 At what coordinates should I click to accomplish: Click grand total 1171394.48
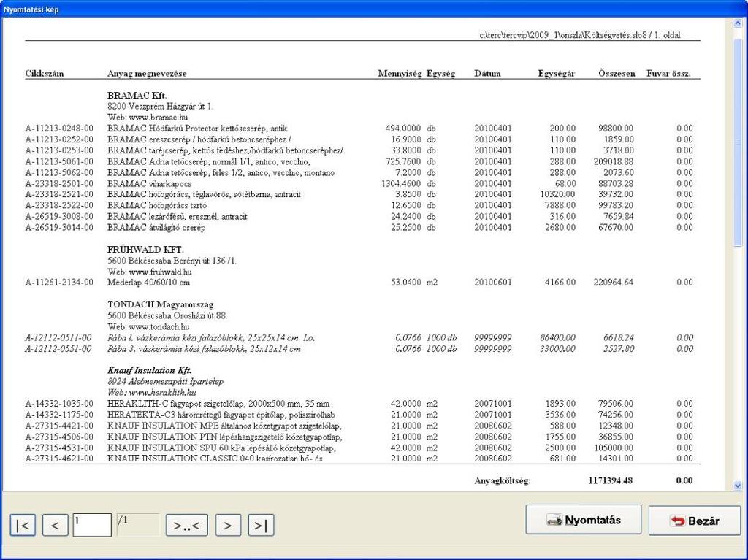[x=611, y=481]
